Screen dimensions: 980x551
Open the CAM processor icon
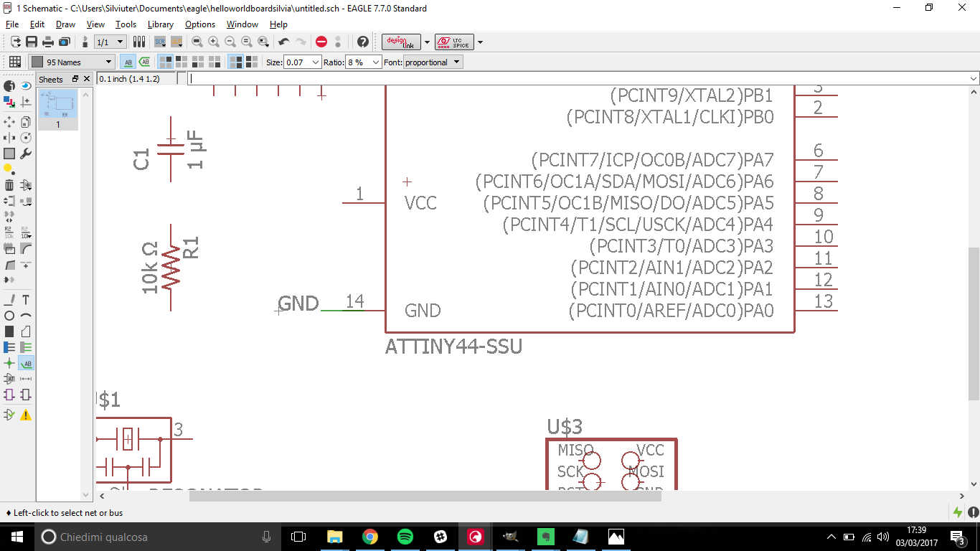[65, 42]
